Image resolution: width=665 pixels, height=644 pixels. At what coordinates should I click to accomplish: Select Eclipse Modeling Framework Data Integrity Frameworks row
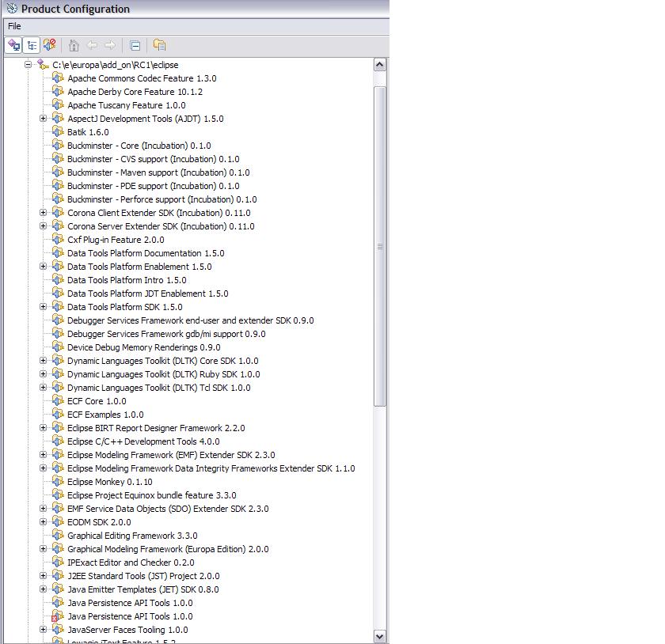click(x=211, y=468)
